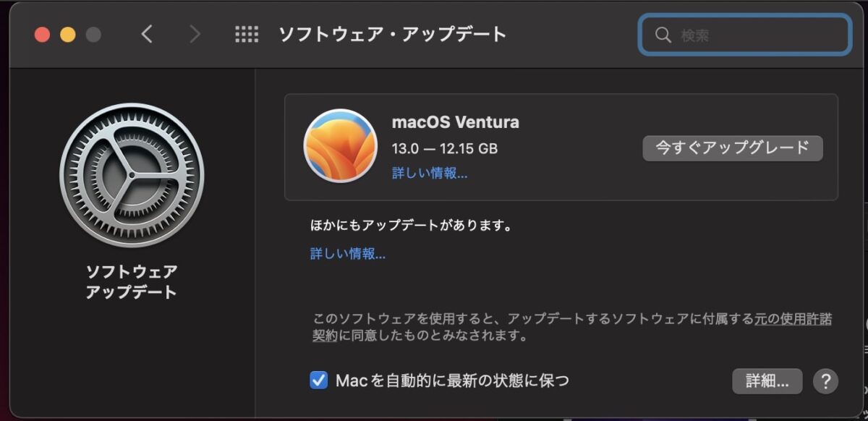Click the ソフトウェア・アップデート window title
The image size is (868, 421).
coord(393,34)
